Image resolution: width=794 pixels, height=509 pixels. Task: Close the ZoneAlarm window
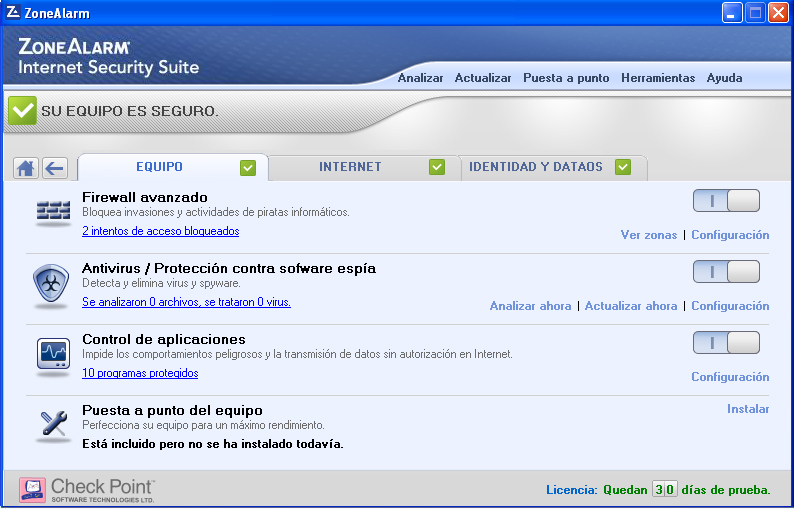point(778,13)
